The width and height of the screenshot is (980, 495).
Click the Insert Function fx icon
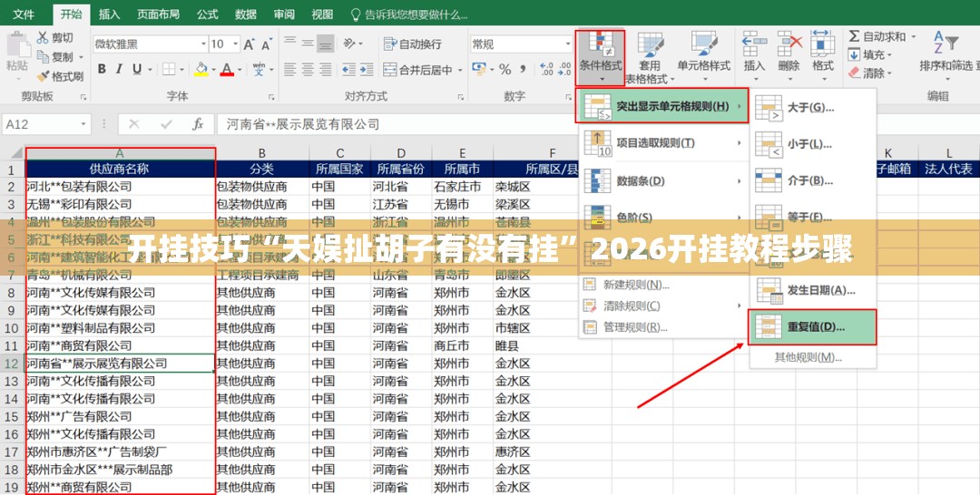coord(198,124)
